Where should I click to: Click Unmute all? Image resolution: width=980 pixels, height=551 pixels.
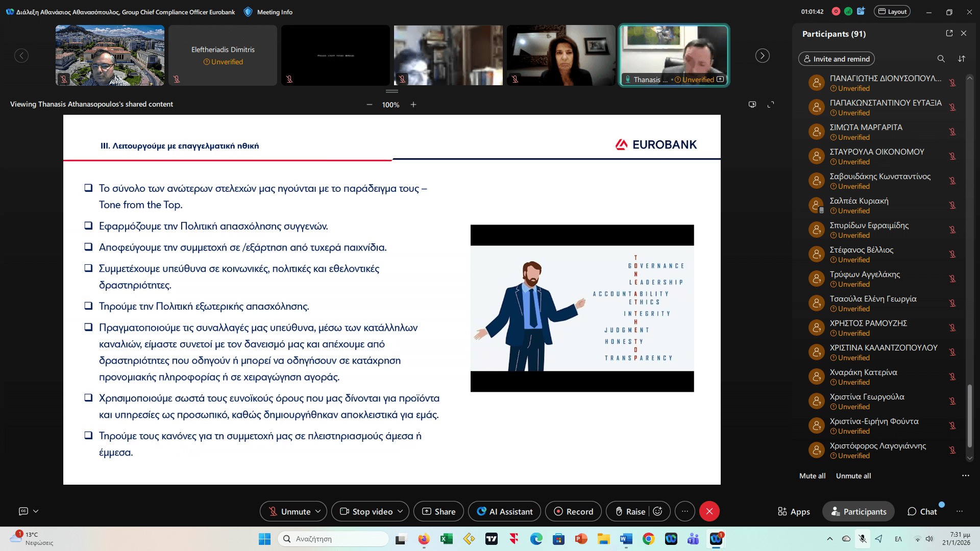[853, 475]
